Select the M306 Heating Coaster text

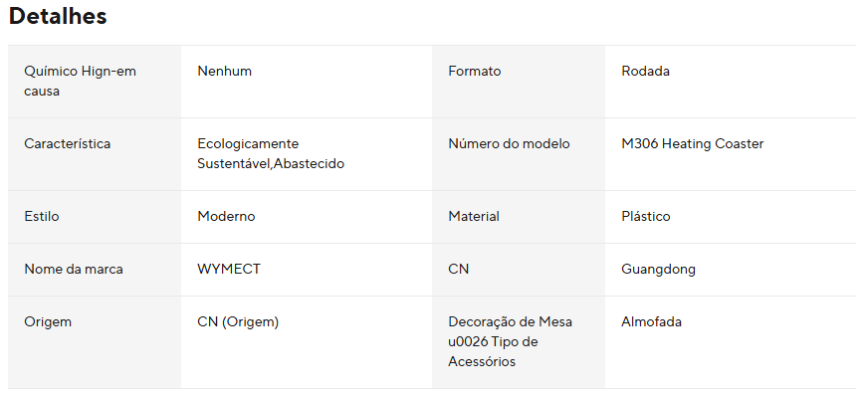[692, 143]
